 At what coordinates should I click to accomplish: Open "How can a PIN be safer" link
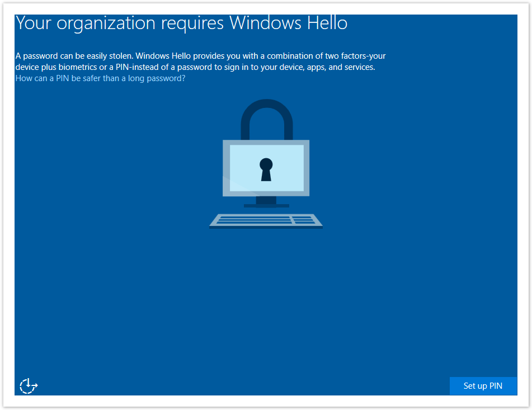click(100, 78)
